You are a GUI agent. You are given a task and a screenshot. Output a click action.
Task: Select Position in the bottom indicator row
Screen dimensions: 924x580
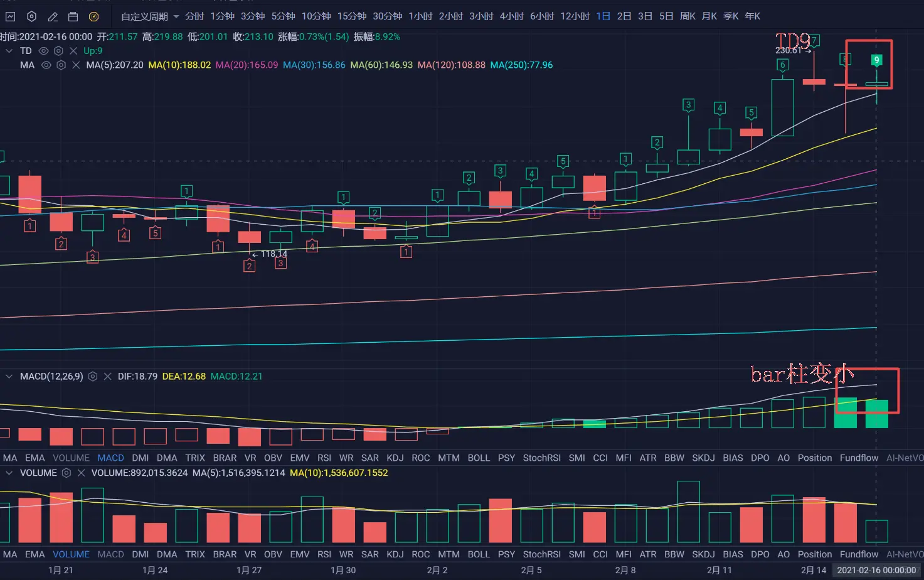pos(815,555)
